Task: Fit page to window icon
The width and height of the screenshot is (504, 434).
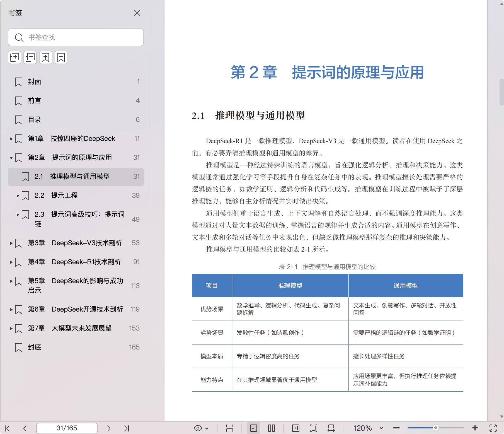Action: pyautogui.click(x=314, y=428)
